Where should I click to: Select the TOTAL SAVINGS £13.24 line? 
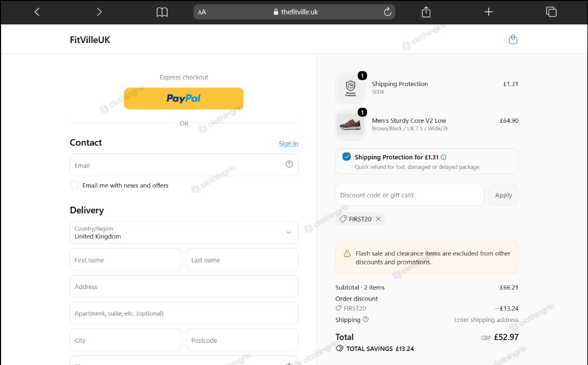[375, 349]
